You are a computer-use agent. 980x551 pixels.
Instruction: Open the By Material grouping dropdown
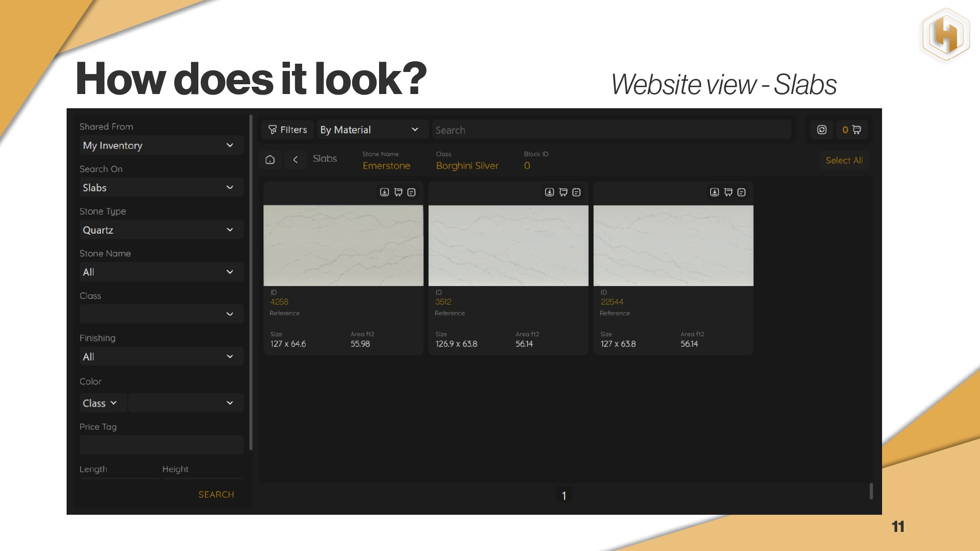click(369, 130)
